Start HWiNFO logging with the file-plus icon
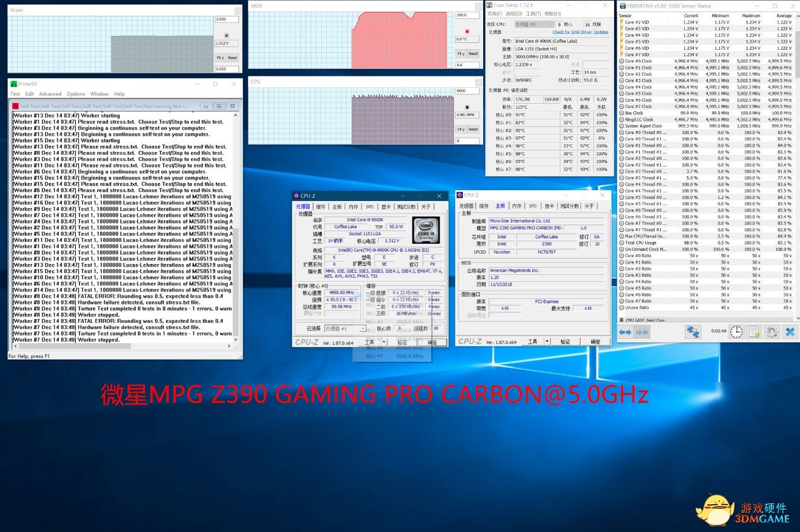Viewport: 800px width, 532px height. 754,332
